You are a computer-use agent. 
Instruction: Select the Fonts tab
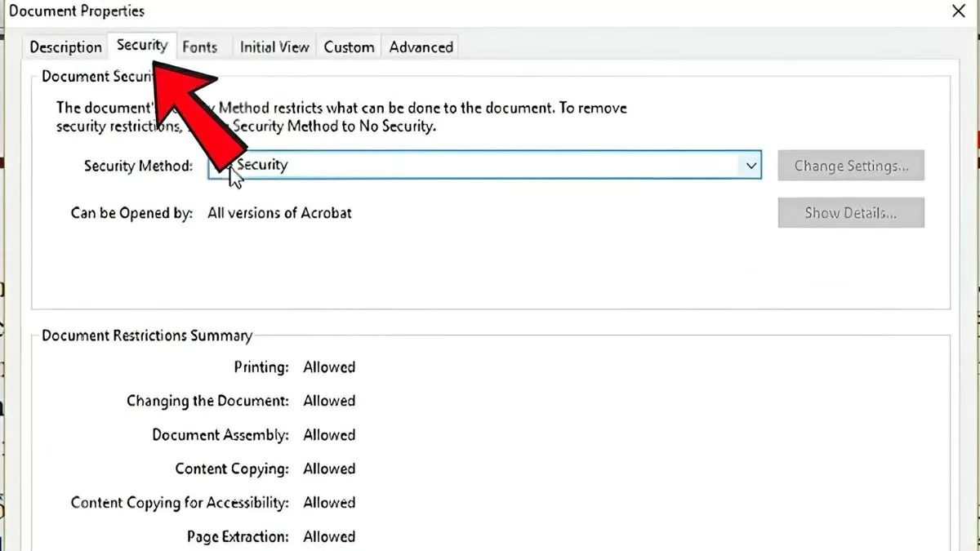(x=200, y=47)
